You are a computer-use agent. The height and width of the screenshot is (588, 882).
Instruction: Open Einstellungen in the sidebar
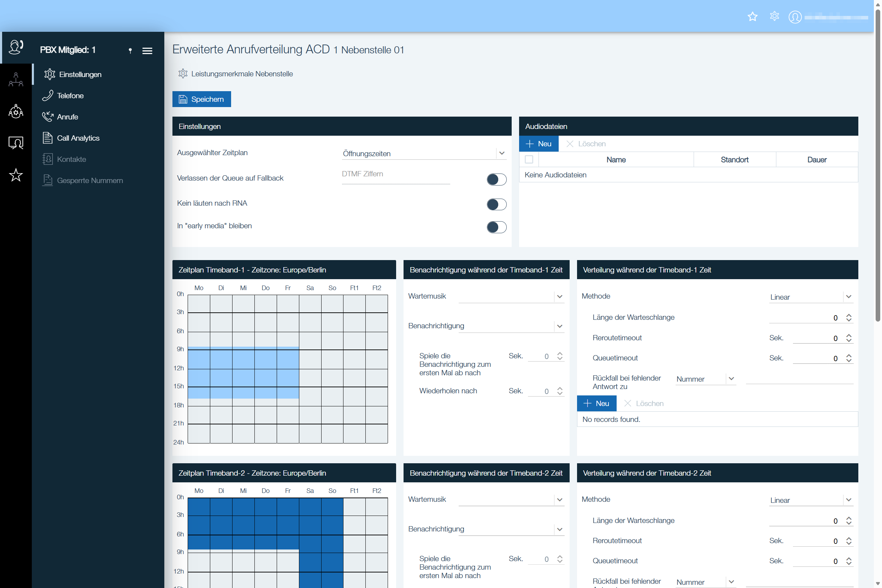pos(72,74)
